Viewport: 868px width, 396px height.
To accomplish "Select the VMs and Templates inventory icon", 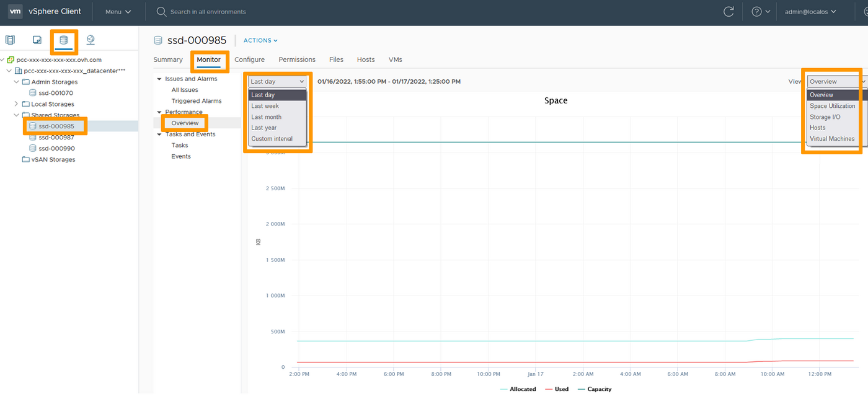I will pos(37,39).
